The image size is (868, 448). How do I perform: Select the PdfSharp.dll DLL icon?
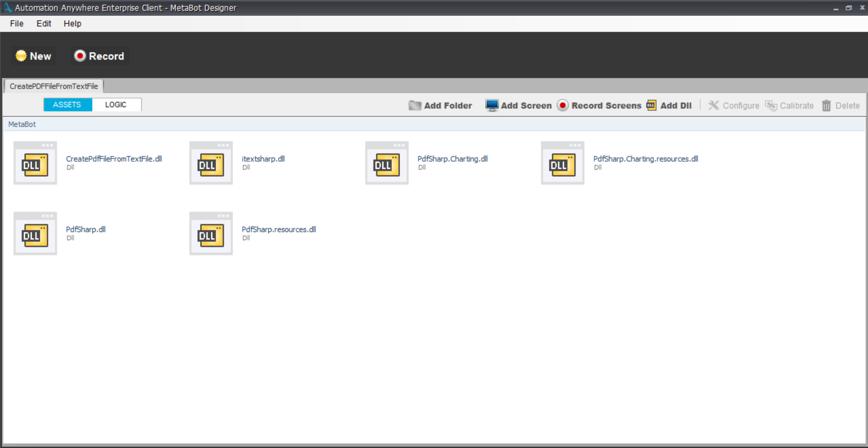coord(35,234)
